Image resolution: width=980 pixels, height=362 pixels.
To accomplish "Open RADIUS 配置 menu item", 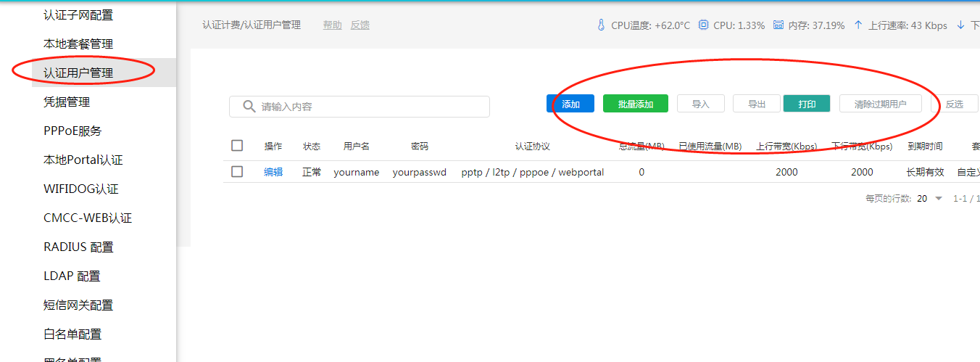I will coord(78,247).
